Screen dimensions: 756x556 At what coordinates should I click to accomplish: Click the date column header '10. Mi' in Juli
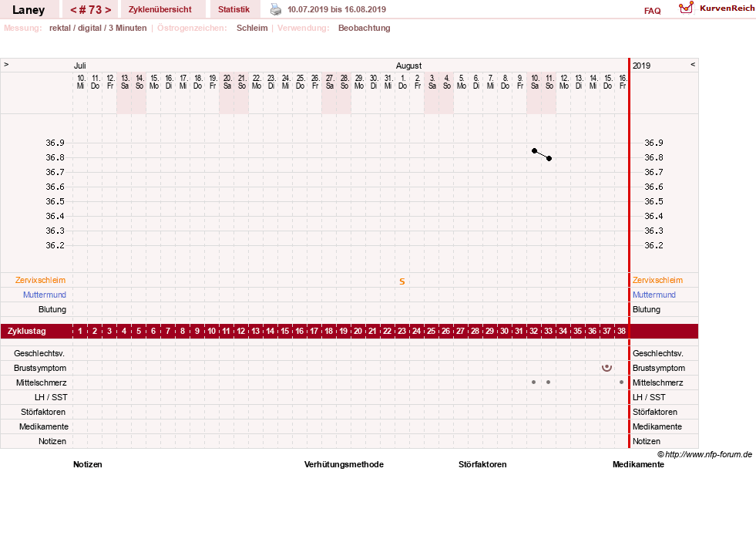click(80, 82)
